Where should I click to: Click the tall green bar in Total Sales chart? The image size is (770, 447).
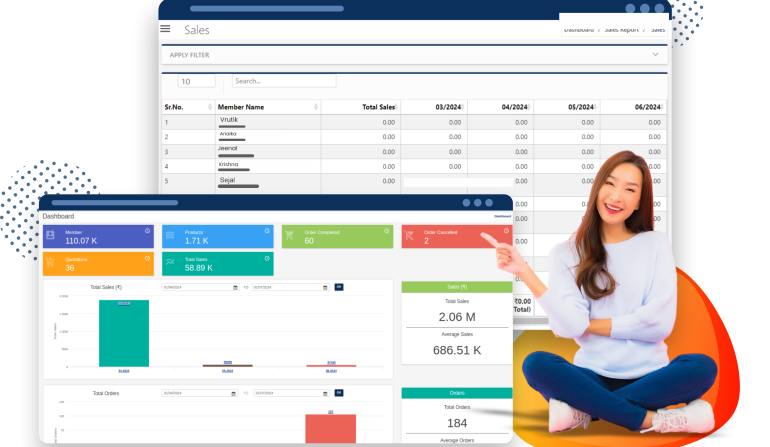[x=124, y=334]
